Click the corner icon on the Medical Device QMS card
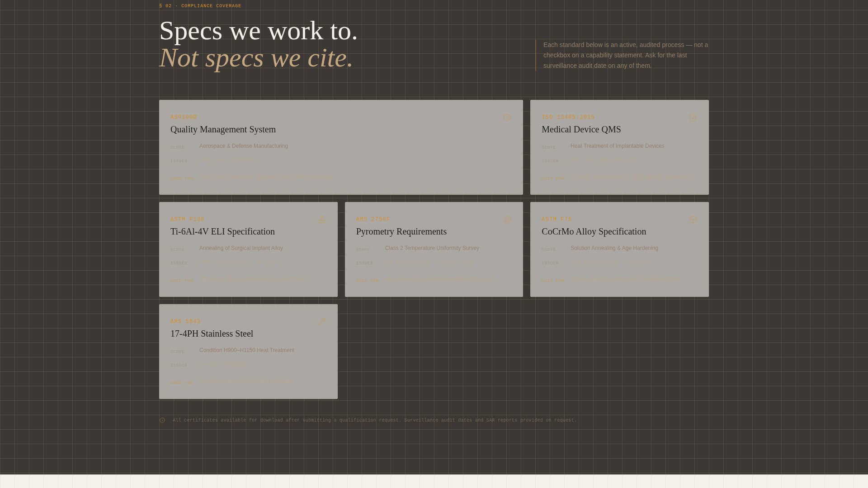Viewport: 868px width, 488px height. point(693,117)
